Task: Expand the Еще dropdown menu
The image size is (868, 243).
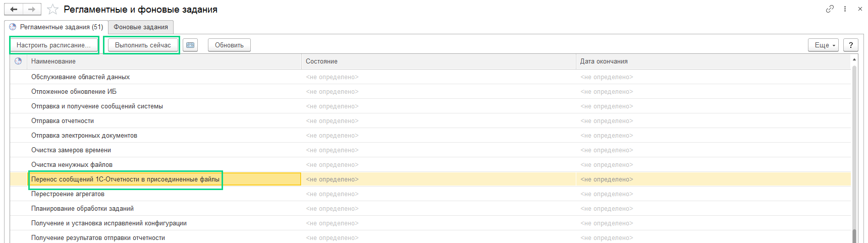Action: coord(823,45)
